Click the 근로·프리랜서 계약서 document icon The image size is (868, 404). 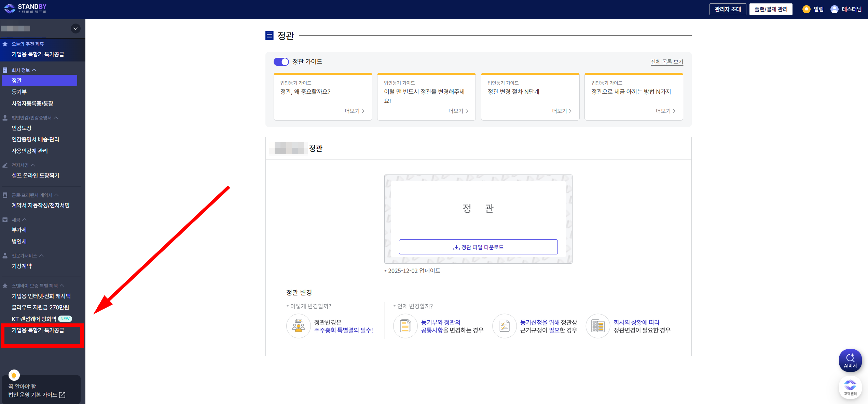point(5,195)
